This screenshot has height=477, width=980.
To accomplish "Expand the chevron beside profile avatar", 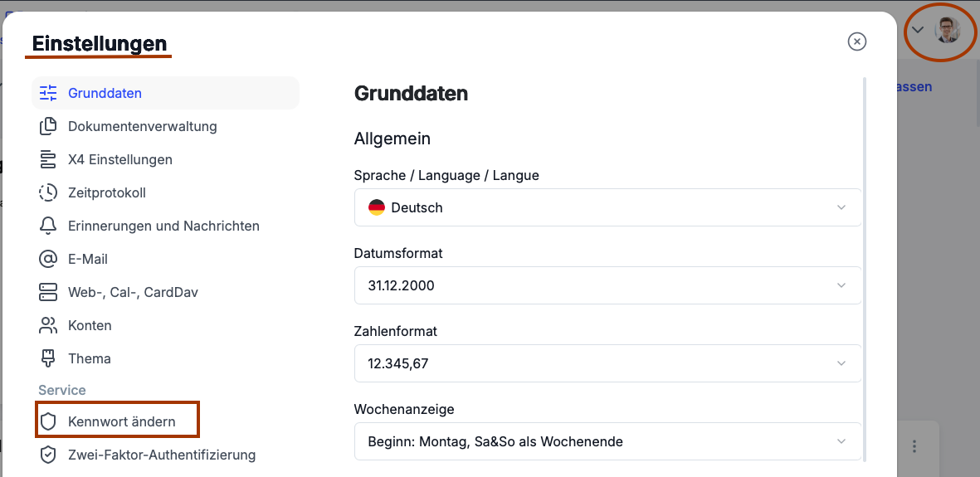I will [918, 30].
